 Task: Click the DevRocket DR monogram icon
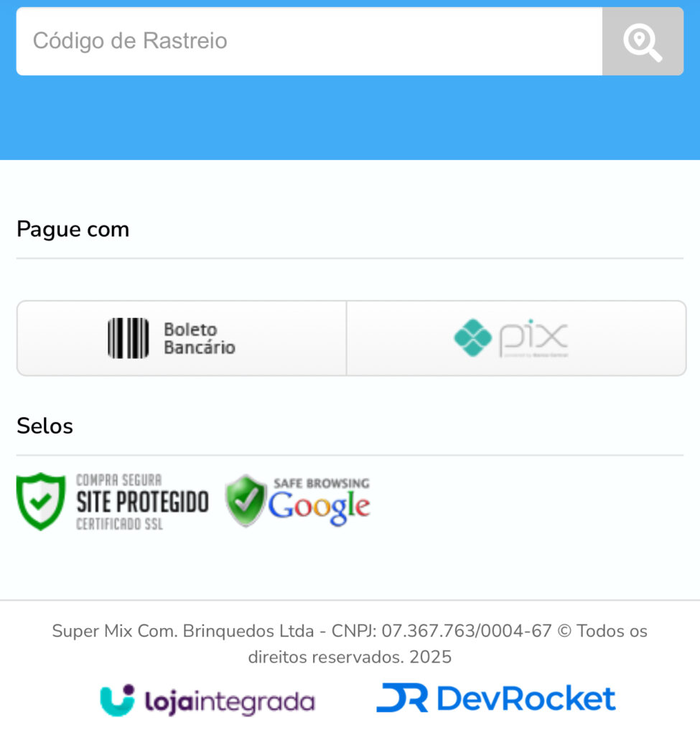pos(402,698)
